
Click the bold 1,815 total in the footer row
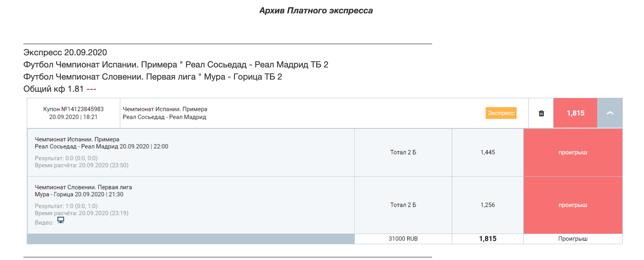488,239
